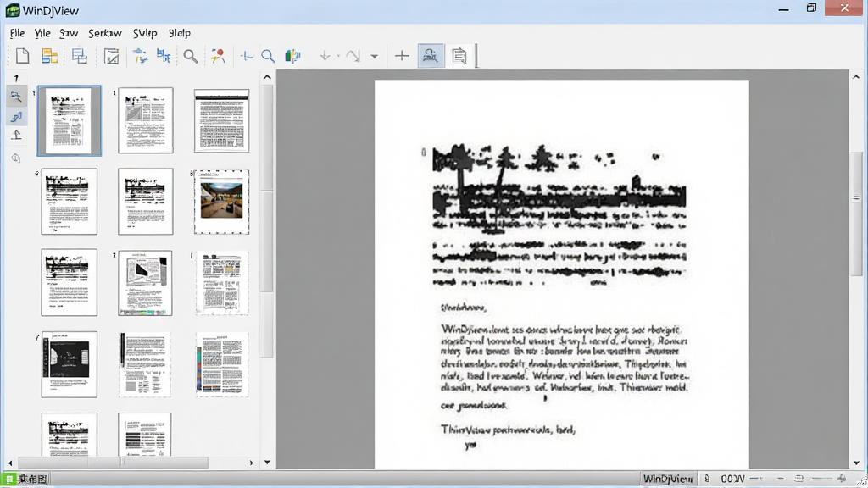Image resolution: width=868 pixels, height=488 pixels.
Task: Click the blue overlapping windows toolbar icon
Action: (x=79, y=56)
